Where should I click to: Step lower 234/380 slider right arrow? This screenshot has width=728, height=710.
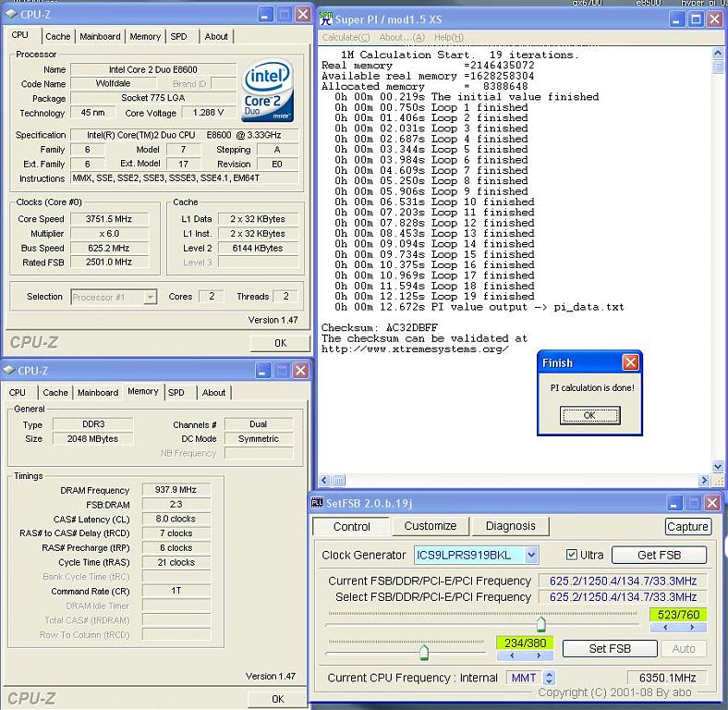pyautogui.click(x=539, y=655)
